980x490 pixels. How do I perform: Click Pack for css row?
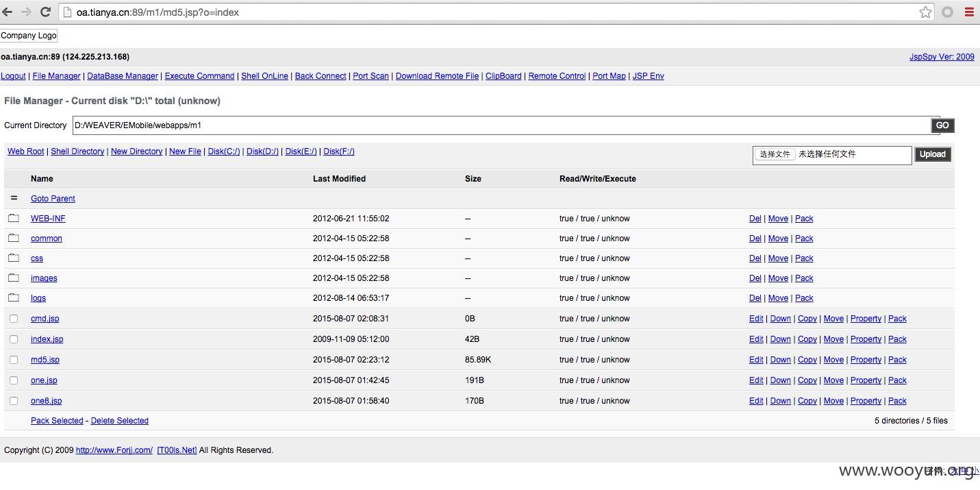coord(804,258)
